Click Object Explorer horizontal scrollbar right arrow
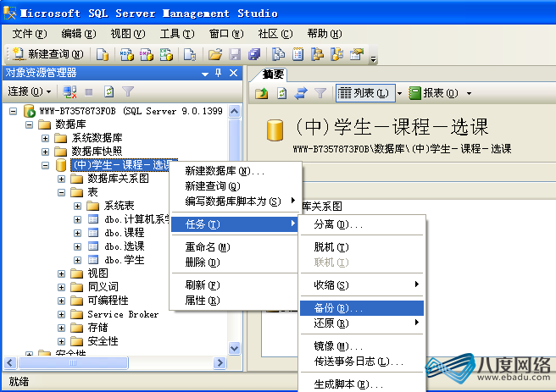Screen dimensions: 556x392 (x=220, y=363)
